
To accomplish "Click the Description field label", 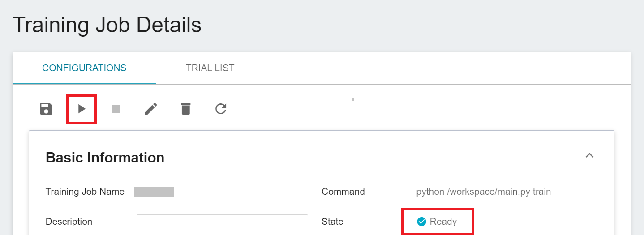I will point(69,222).
